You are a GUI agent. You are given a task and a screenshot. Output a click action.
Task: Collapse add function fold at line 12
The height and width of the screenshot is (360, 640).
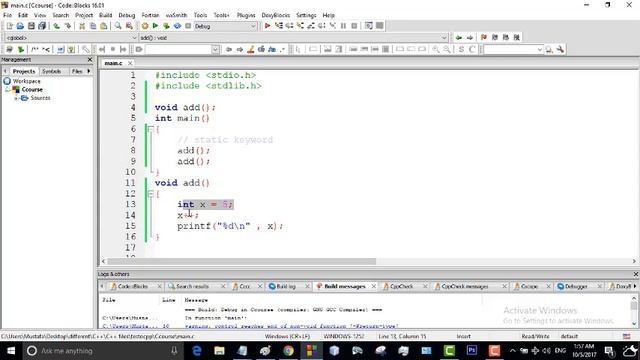(x=150, y=194)
